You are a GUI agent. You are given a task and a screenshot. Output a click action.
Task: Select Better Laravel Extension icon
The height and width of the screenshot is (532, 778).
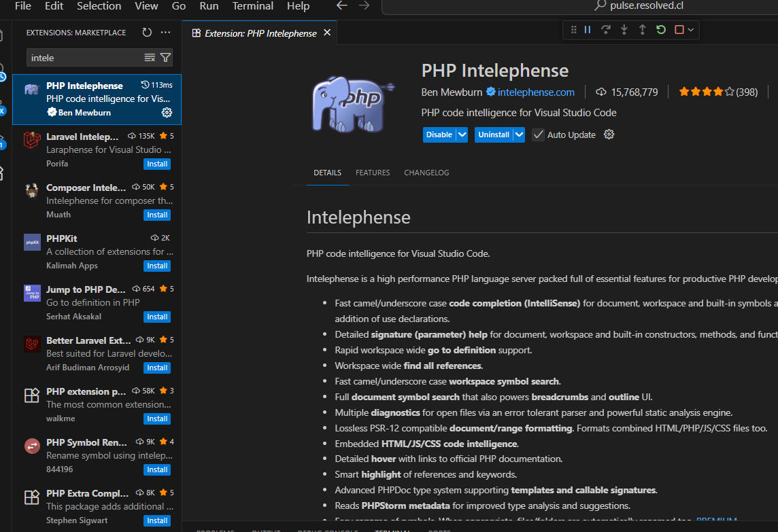pyautogui.click(x=32, y=344)
